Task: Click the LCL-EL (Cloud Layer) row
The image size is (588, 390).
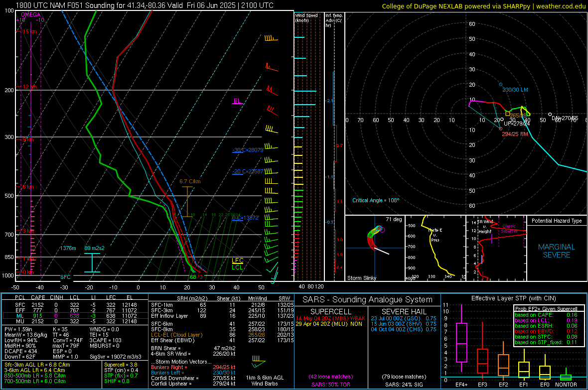Action: tap(222, 335)
